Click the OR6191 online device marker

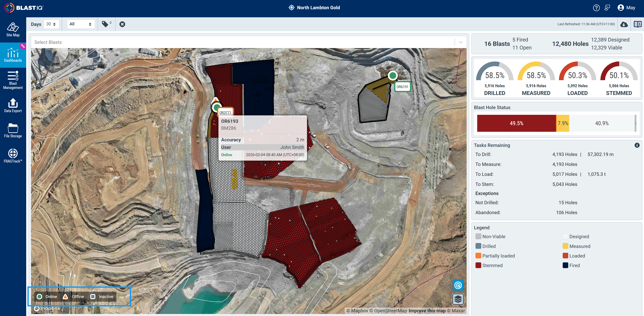(x=393, y=75)
